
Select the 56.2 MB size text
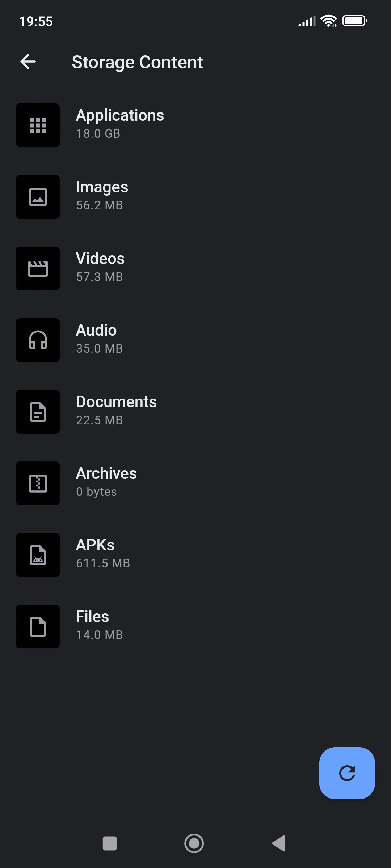pyautogui.click(x=100, y=205)
